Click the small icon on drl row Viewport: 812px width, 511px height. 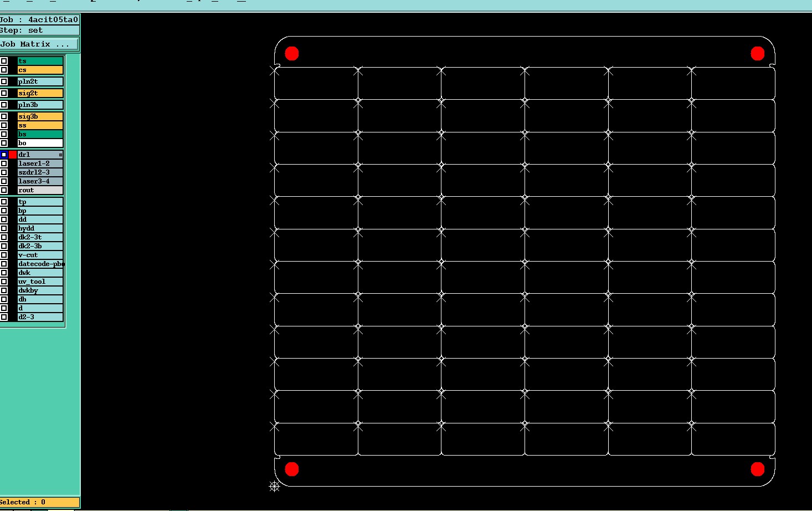click(x=60, y=155)
